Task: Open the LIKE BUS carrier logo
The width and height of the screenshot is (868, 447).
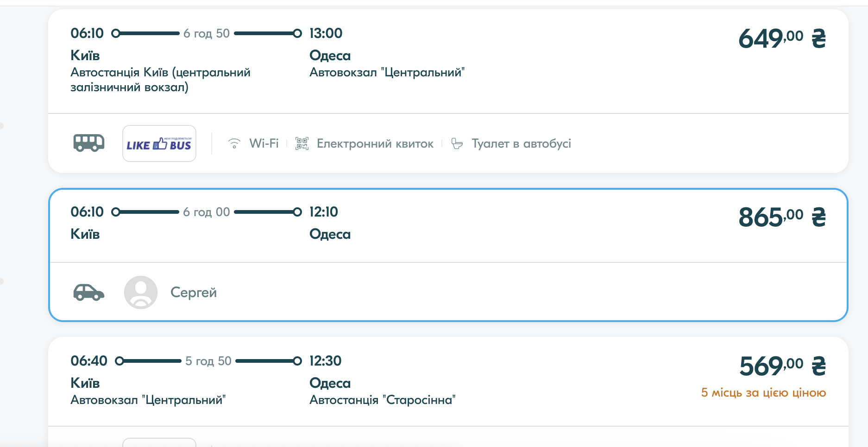Action: tap(159, 143)
